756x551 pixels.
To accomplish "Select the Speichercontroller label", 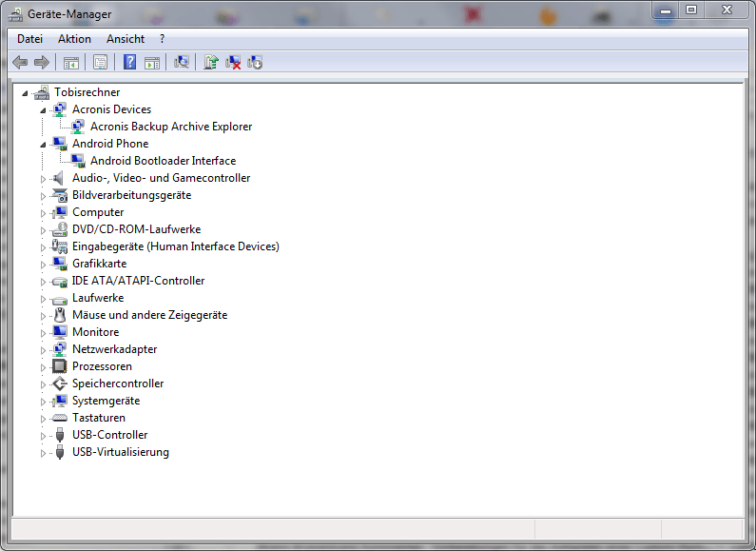I will tap(118, 384).
